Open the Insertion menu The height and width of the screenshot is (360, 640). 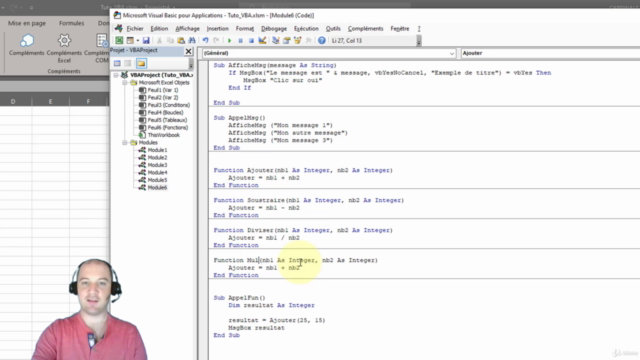(x=218, y=29)
